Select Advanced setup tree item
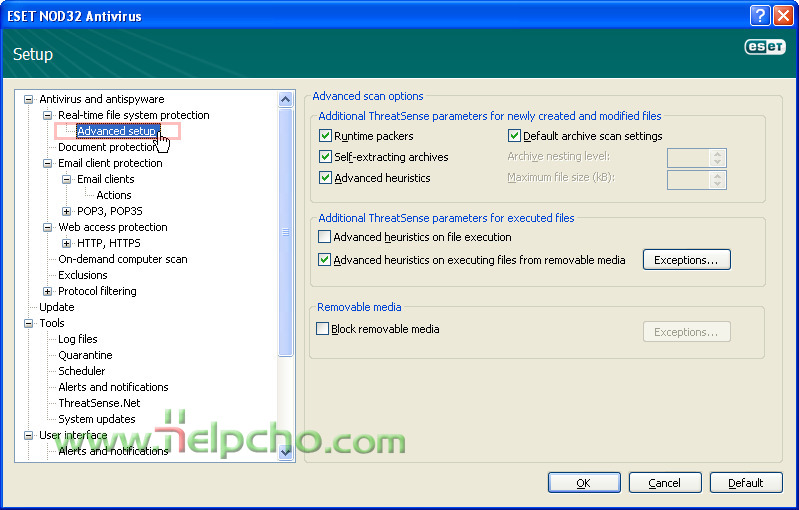 [x=117, y=131]
